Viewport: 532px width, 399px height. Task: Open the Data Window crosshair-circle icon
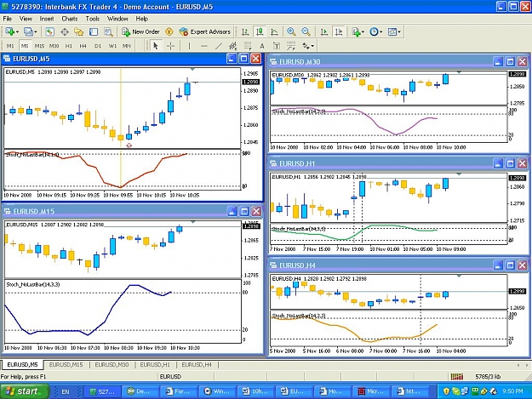coord(65,31)
